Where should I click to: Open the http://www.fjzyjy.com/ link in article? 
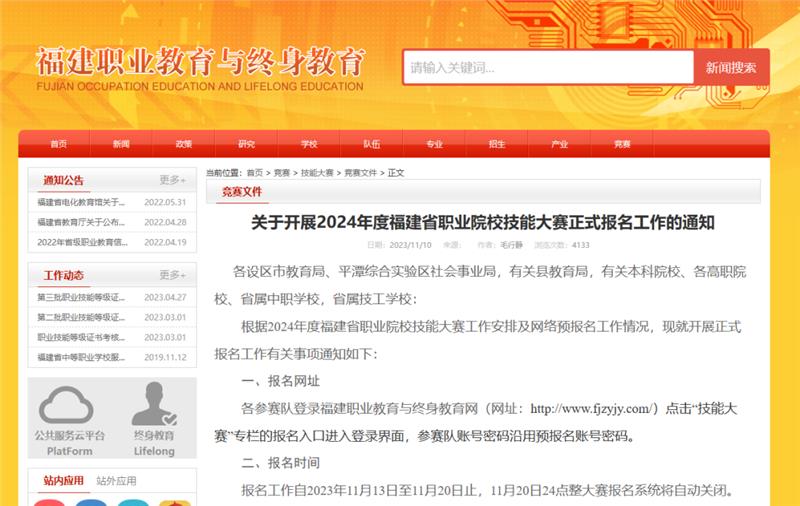click(591, 409)
